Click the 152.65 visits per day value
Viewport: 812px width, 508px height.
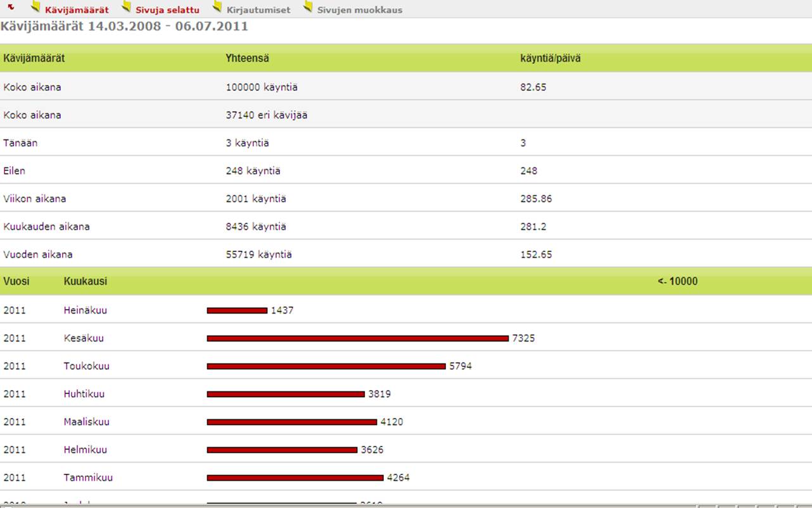536,255
